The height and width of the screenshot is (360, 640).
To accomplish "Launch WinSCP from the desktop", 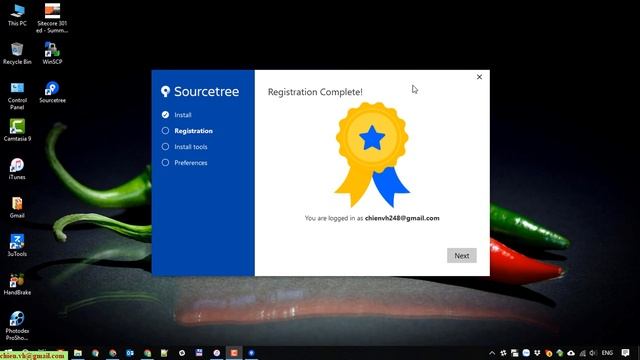I will [x=52, y=53].
